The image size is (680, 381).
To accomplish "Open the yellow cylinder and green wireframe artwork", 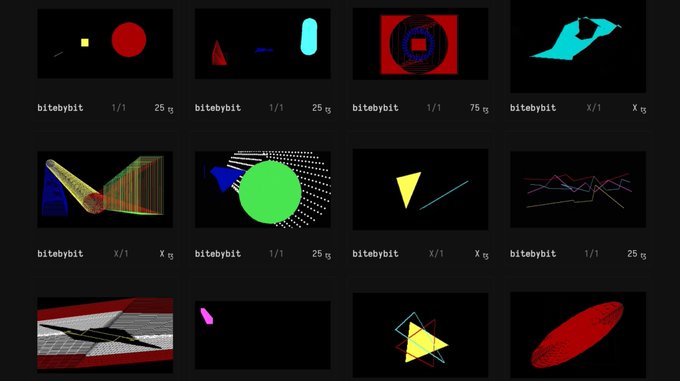I will [x=105, y=189].
